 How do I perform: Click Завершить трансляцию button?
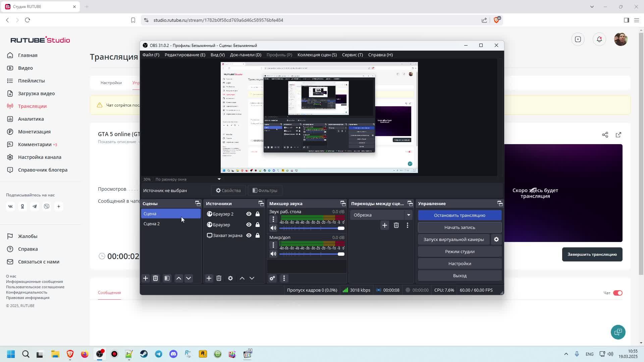coord(592,254)
